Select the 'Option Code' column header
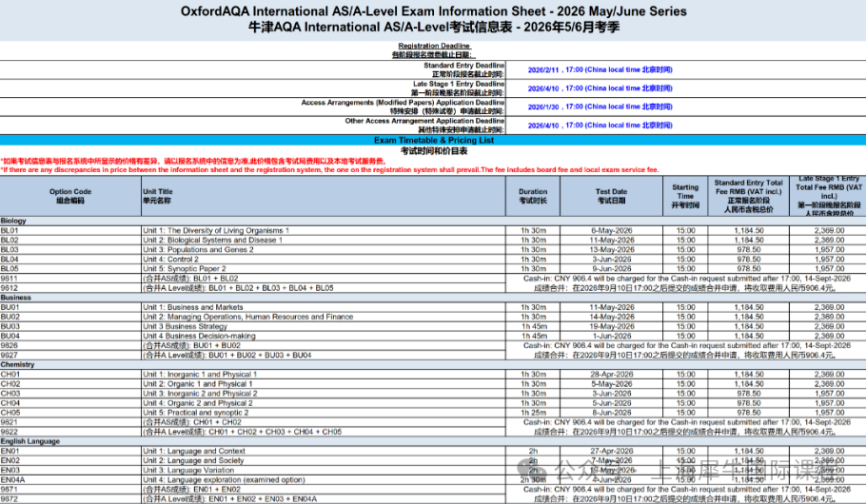866x504 pixels. 70,196
